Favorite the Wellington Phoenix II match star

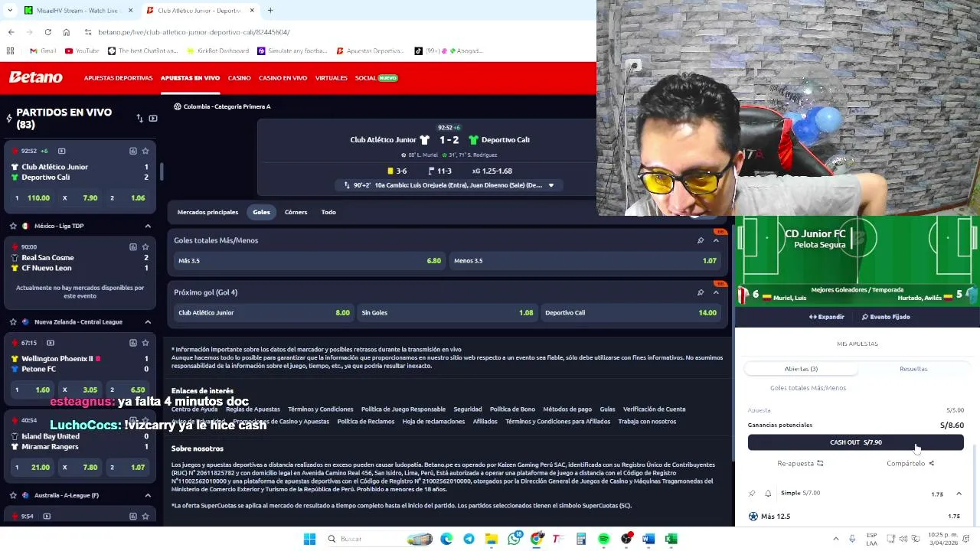coord(145,343)
